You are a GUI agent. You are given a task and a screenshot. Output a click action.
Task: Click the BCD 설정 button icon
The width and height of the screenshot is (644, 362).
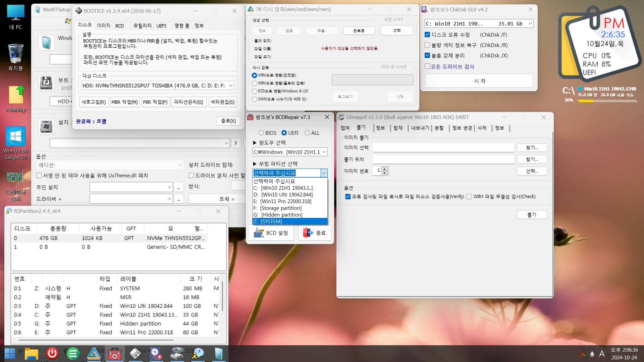[259, 233]
